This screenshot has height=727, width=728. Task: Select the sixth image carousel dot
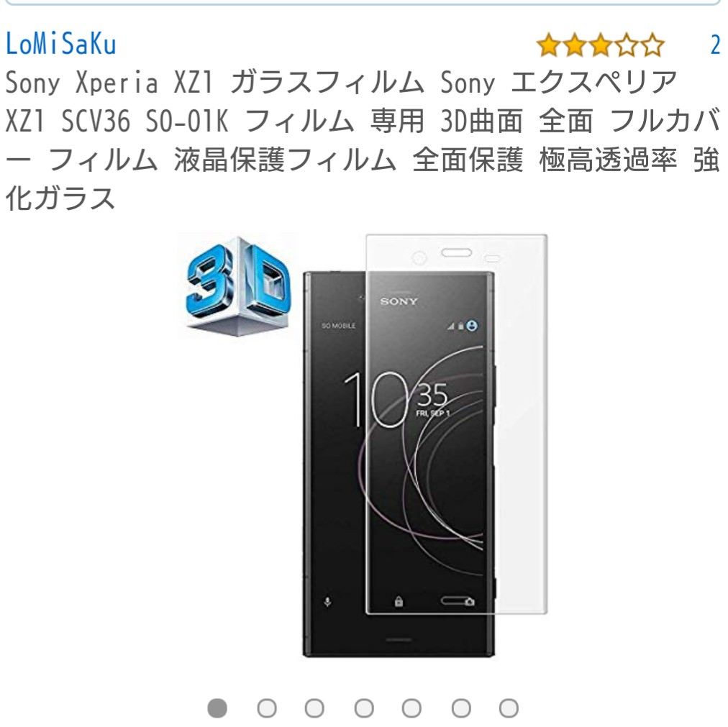[461, 708]
